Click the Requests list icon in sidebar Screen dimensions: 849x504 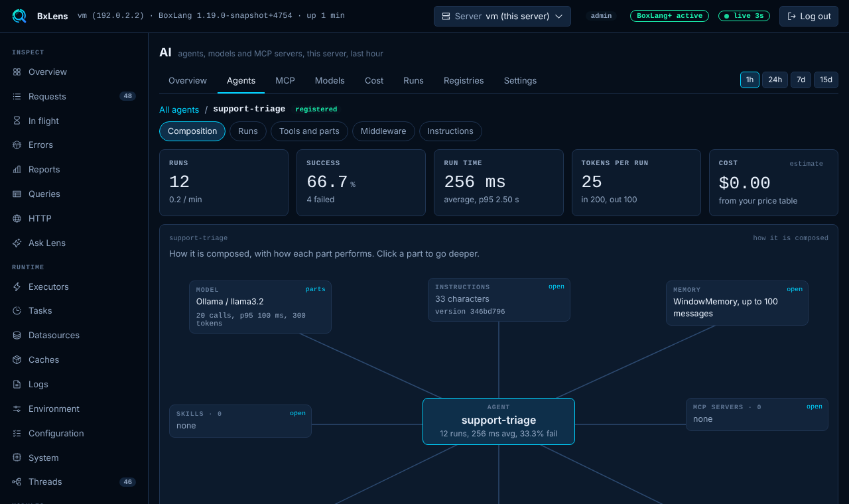coord(17,96)
